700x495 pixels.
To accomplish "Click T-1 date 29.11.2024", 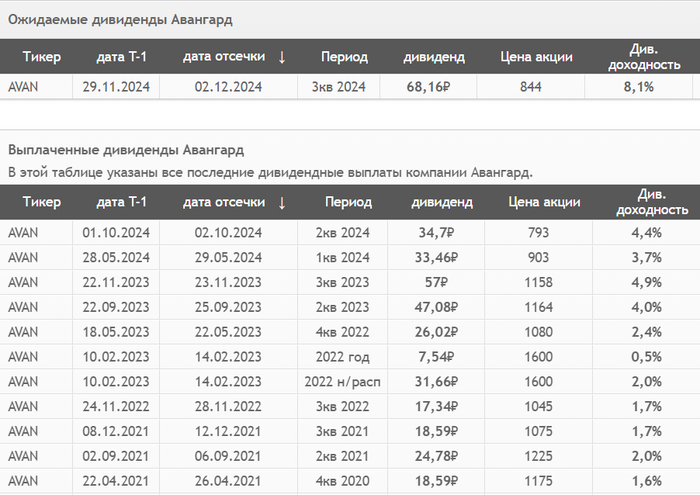I will point(116,87).
